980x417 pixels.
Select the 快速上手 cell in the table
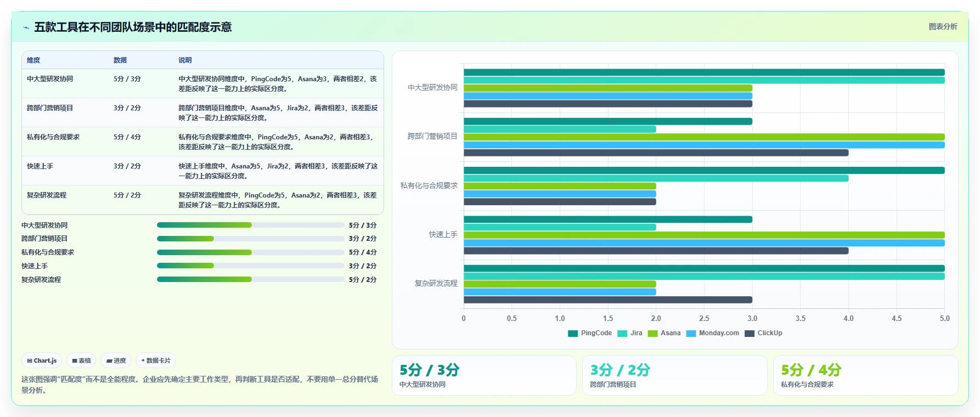tap(40, 166)
